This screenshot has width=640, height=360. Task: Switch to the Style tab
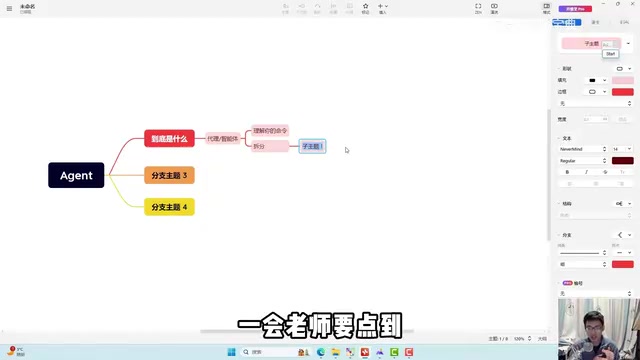(567, 22)
